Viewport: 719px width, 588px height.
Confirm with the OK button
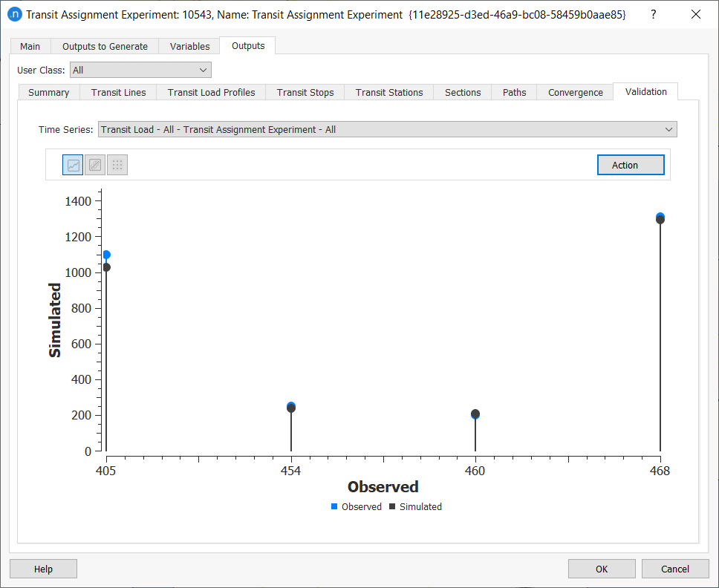602,568
